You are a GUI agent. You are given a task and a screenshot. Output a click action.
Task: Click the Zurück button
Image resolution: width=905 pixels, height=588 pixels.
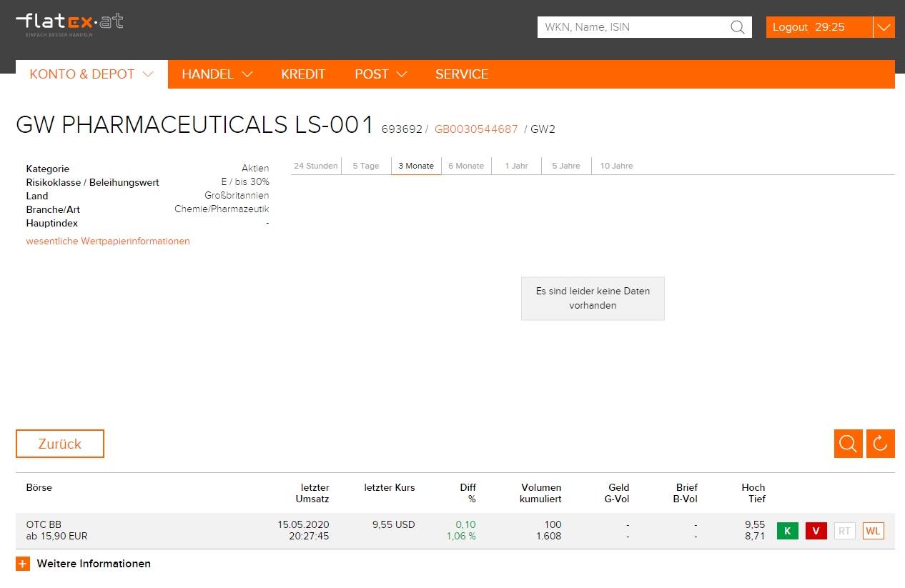pos(60,444)
